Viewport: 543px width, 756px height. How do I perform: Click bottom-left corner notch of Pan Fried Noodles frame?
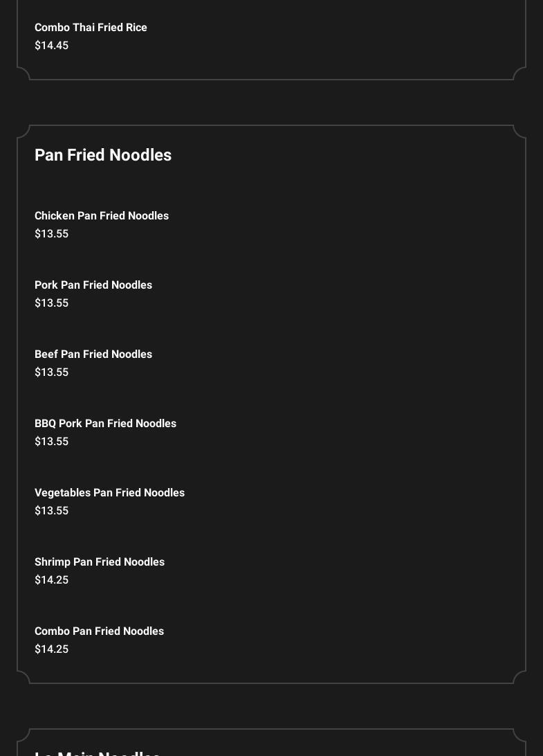(24, 676)
